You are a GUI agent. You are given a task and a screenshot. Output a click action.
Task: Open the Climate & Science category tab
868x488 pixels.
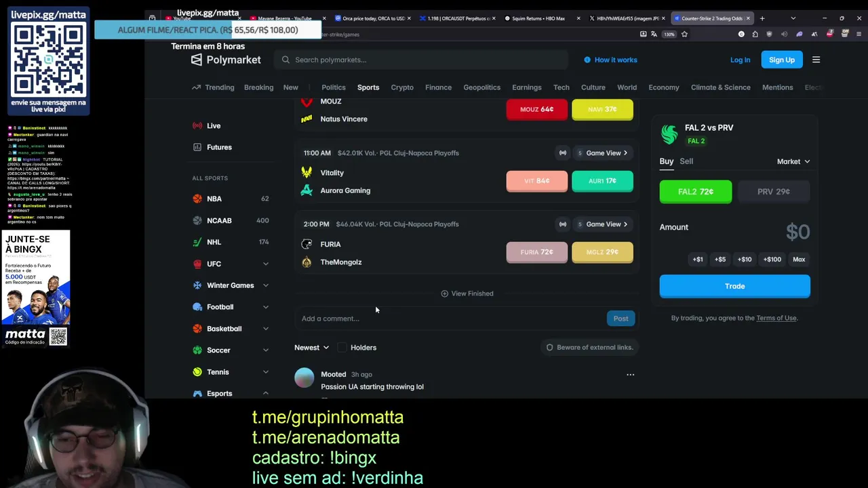point(720,87)
